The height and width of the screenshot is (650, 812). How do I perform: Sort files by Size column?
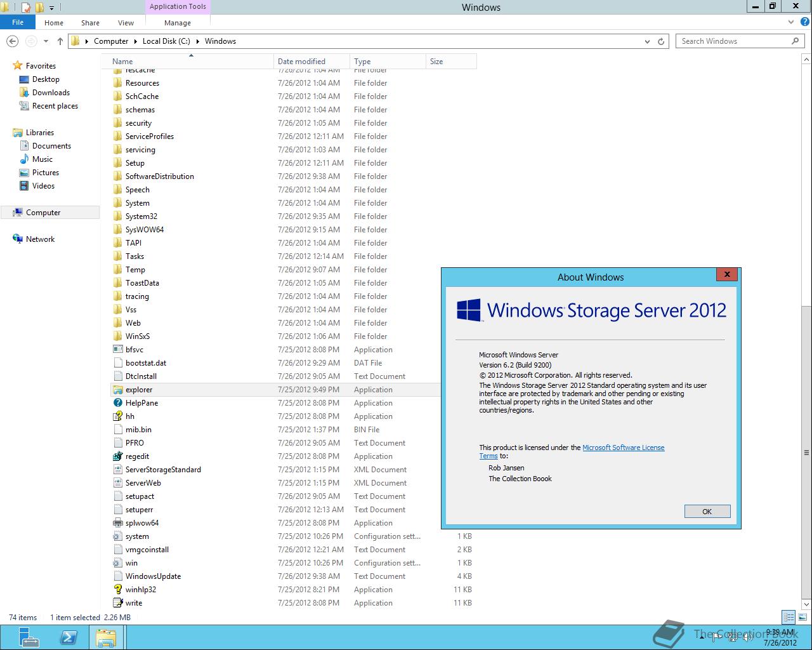451,62
